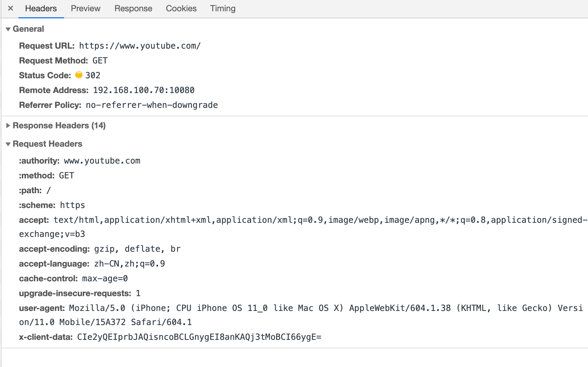Select the Remote Address value 192.168.100.70:10080

tap(144, 90)
